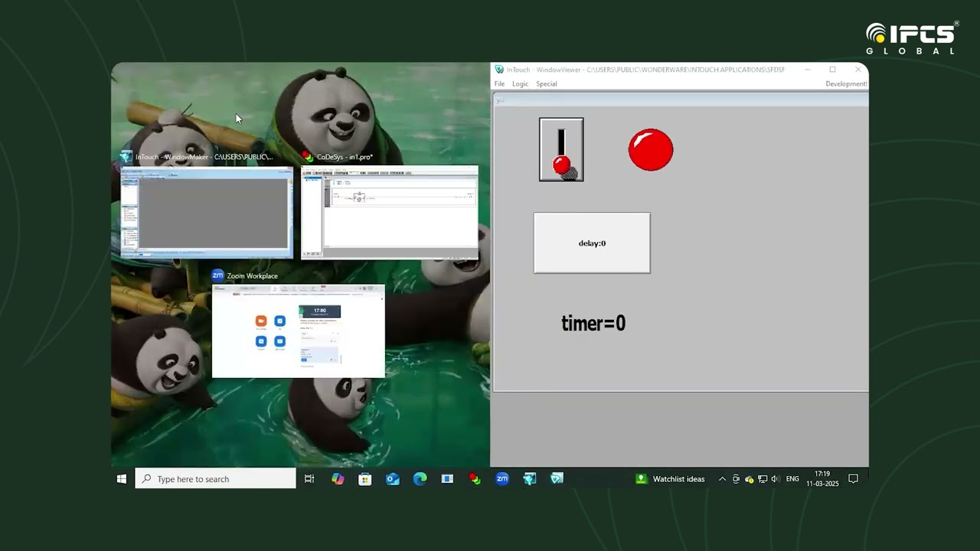Click the Zoom Workplace icon beside thumbnail title
Image resolution: width=980 pixels, height=551 pixels.
(x=217, y=275)
